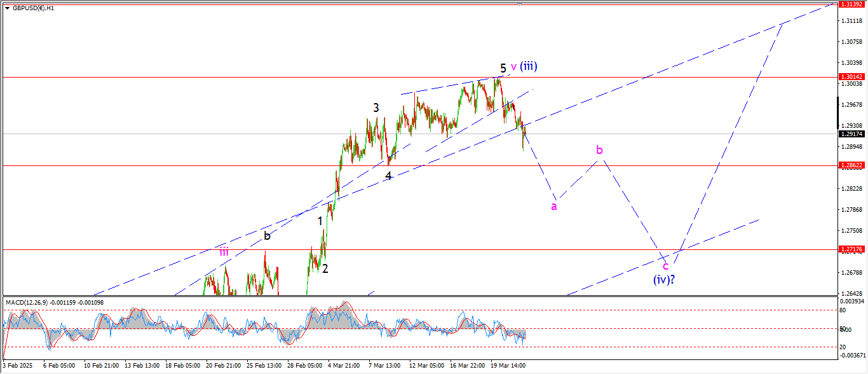The width and height of the screenshot is (868, 374).
Task: Click the black wave label 5 at the peak
Action: 503,68
